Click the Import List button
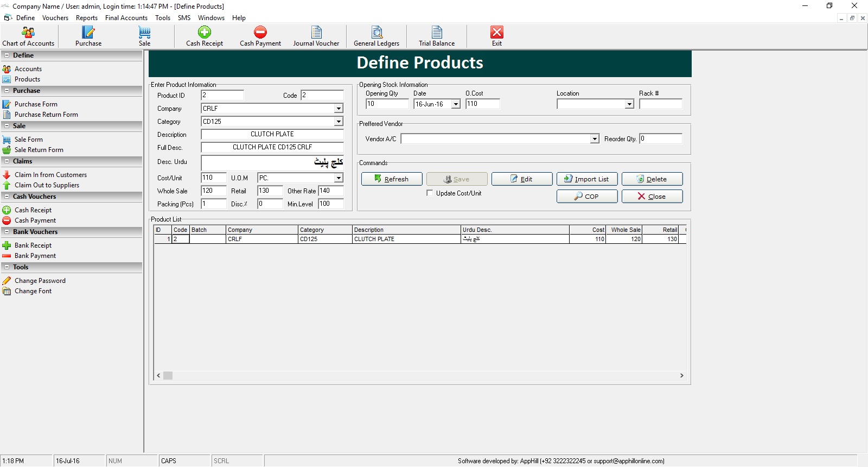868x467 pixels. [587, 179]
